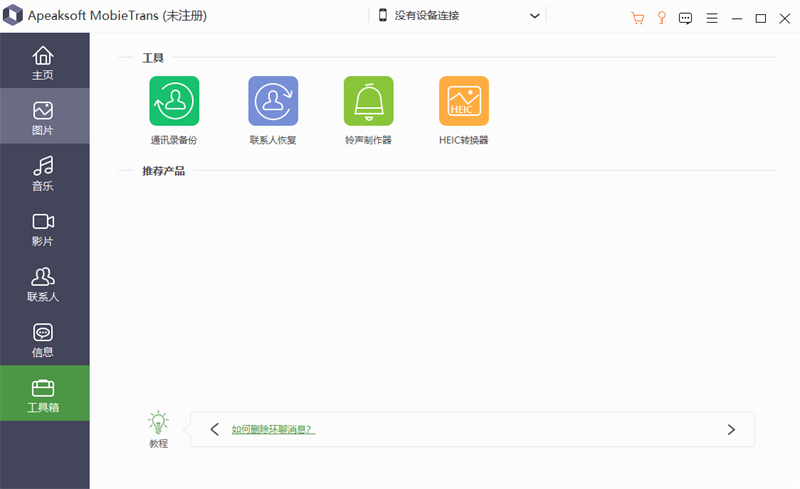Click the HEIC转换器 label text
Image resolution: width=800 pixels, height=489 pixels.
pyautogui.click(x=464, y=140)
